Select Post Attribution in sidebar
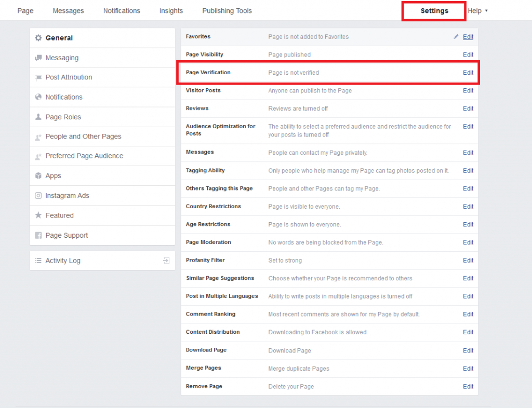Viewport: 532px width, 408px height. pyautogui.click(x=102, y=77)
